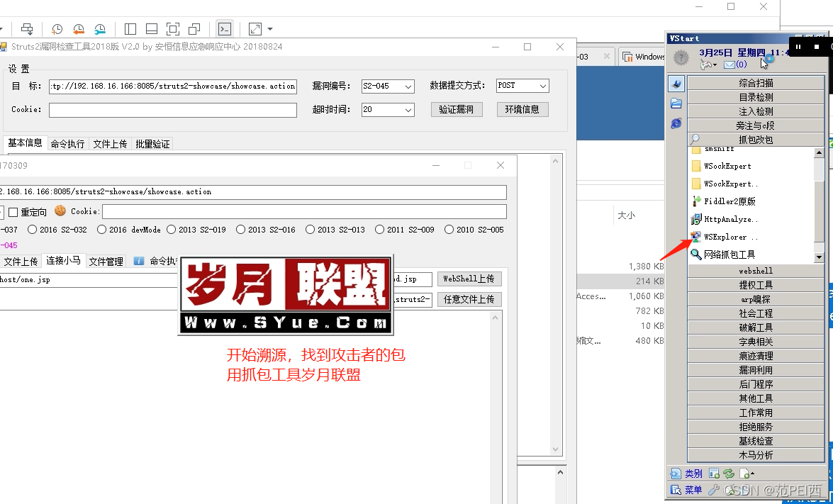The height and width of the screenshot is (504, 833).
Task: Open the 漏洞编号 S2-045 dropdown
Action: 388,86
